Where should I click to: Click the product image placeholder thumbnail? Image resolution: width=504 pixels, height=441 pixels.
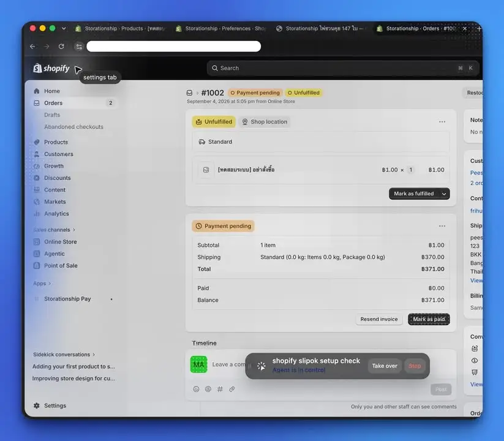206,170
